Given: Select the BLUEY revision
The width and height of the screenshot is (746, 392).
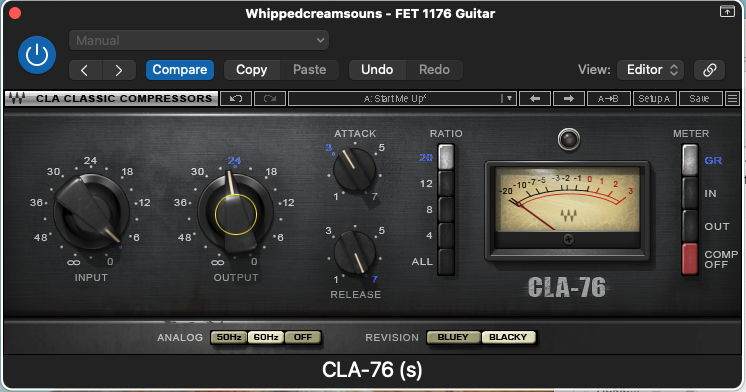Looking at the screenshot, I should [453, 337].
